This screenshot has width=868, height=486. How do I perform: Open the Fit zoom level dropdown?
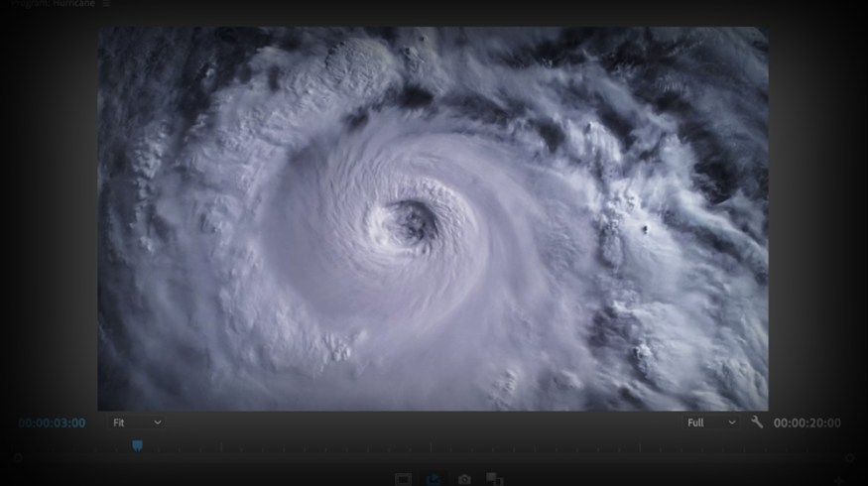pos(136,423)
